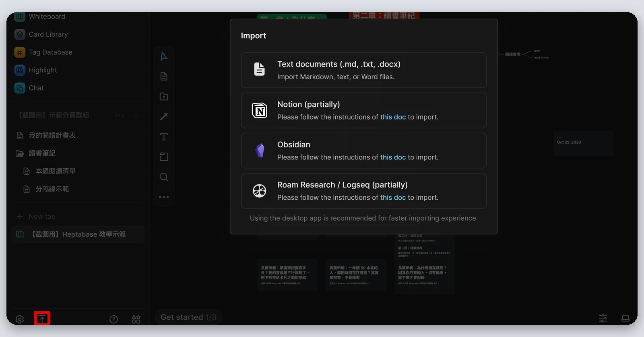Click the folder-with-arrow tool in the whiteboard toolbar
This screenshot has height=337, width=644.
pos(164,97)
